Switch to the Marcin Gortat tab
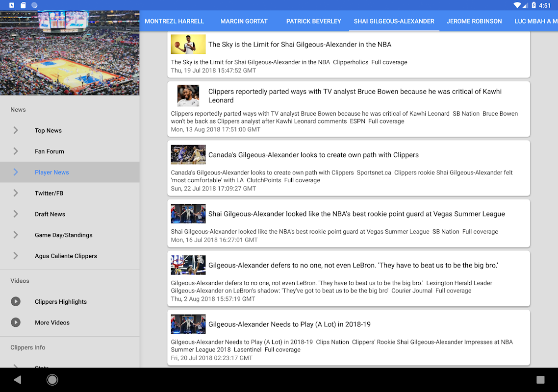Viewport: 558px width, 392px height. coord(244,21)
